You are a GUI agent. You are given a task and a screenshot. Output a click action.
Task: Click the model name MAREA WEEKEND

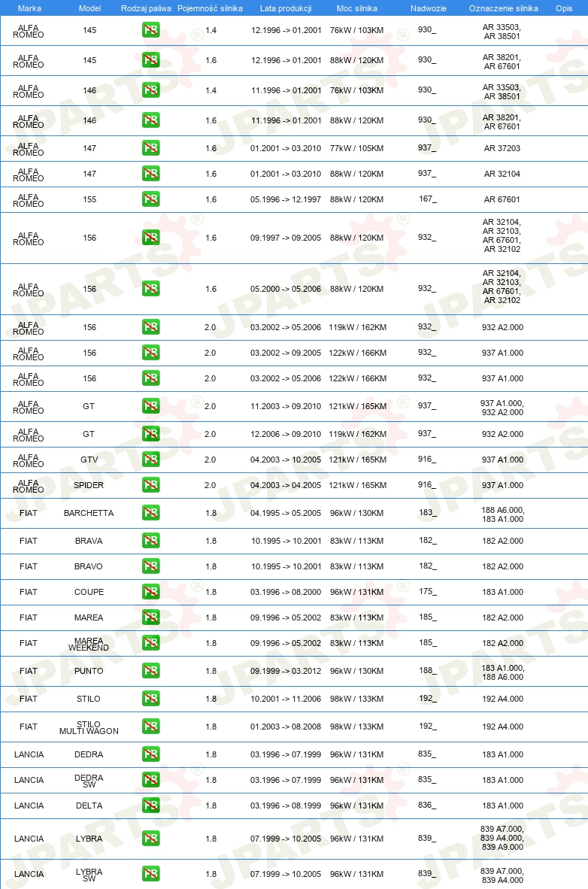click(x=89, y=644)
